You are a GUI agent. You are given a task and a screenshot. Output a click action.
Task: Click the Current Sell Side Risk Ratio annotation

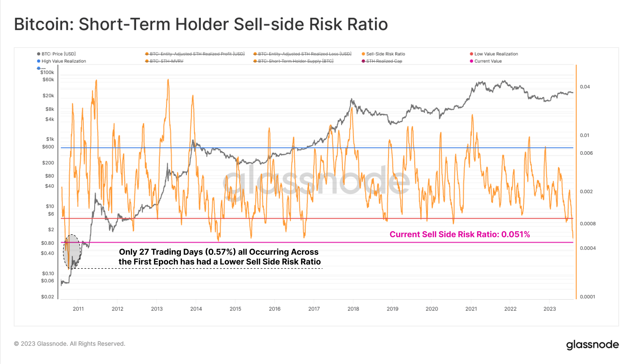click(460, 234)
